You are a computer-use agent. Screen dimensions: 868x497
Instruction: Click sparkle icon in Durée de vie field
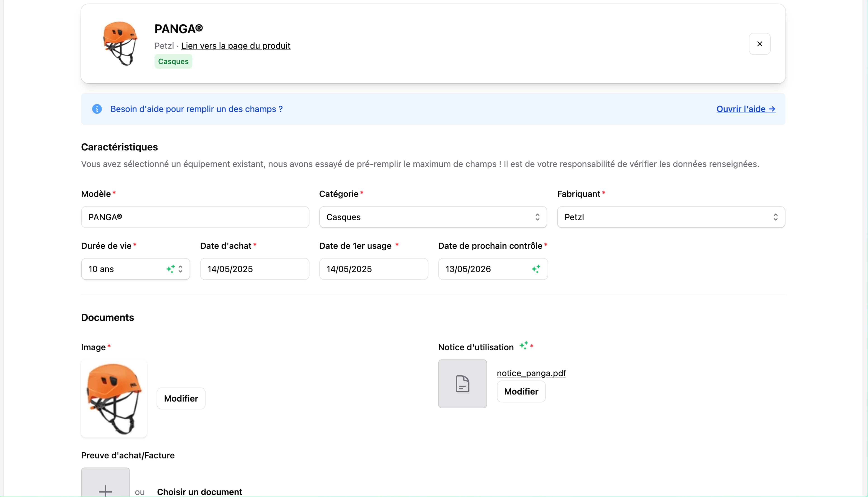pyautogui.click(x=170, y=269)
